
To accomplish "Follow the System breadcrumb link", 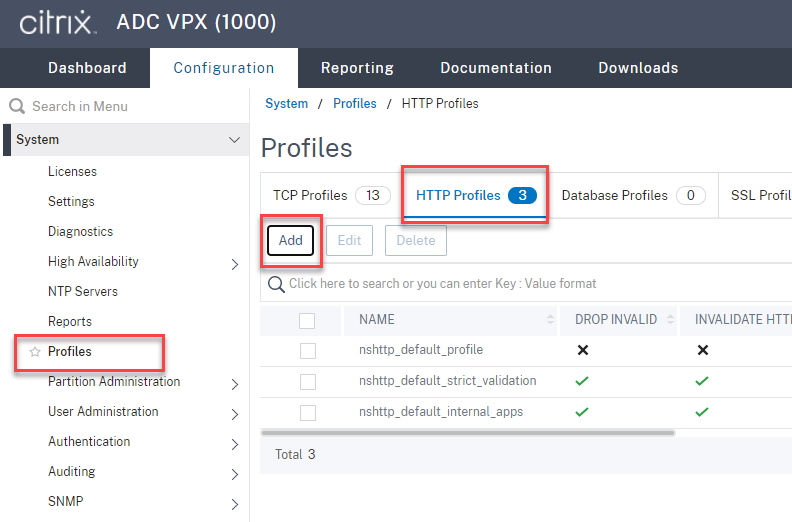I will (x=286, y=103).
